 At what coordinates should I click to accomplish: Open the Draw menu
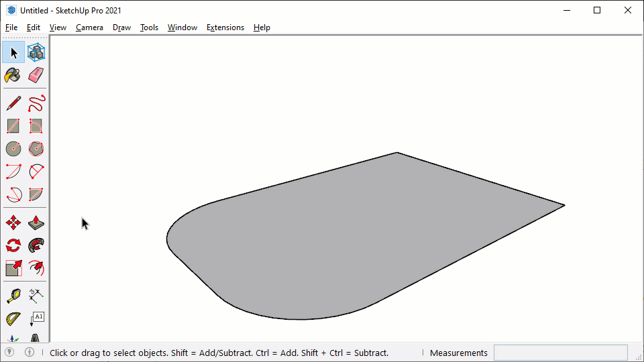coord(121,27)
